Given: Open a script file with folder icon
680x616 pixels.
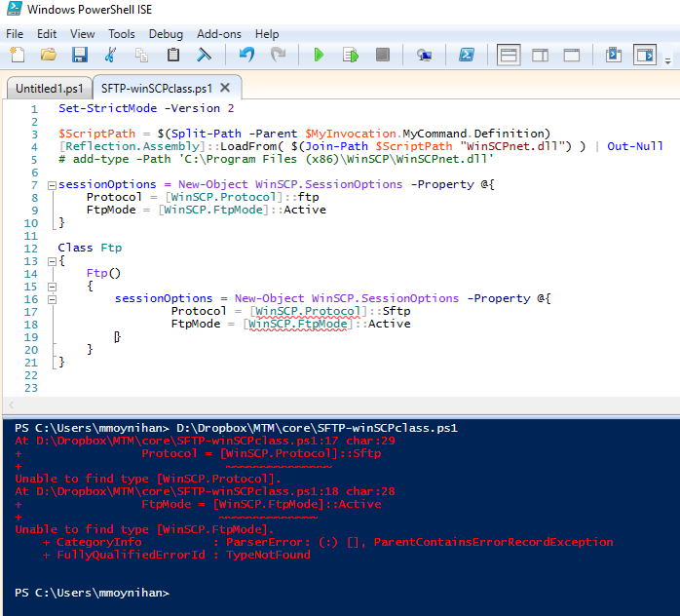Looking at the screenshot, I should [48, 55].
